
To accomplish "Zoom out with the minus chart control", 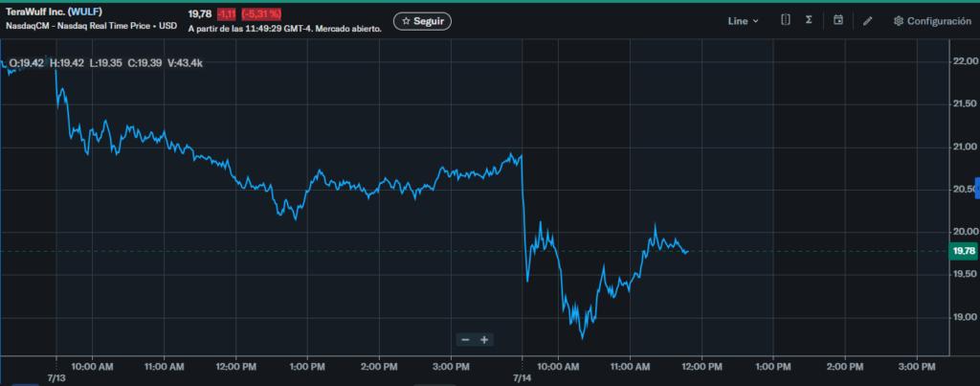I will coord(465,340).
